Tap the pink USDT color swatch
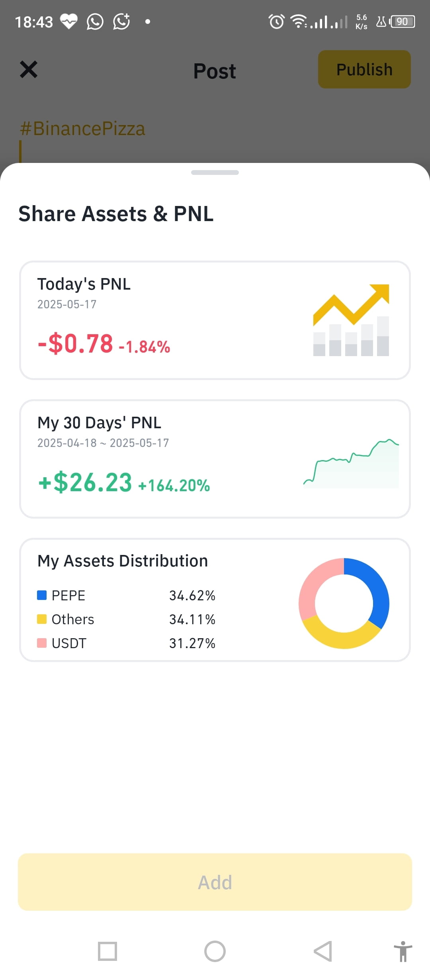 pos(42,643)
